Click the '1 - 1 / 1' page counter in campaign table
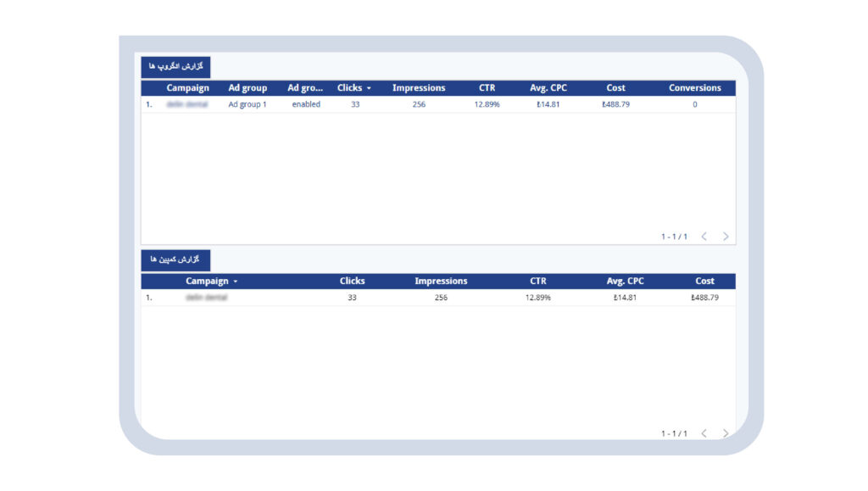 click(674, 433)
